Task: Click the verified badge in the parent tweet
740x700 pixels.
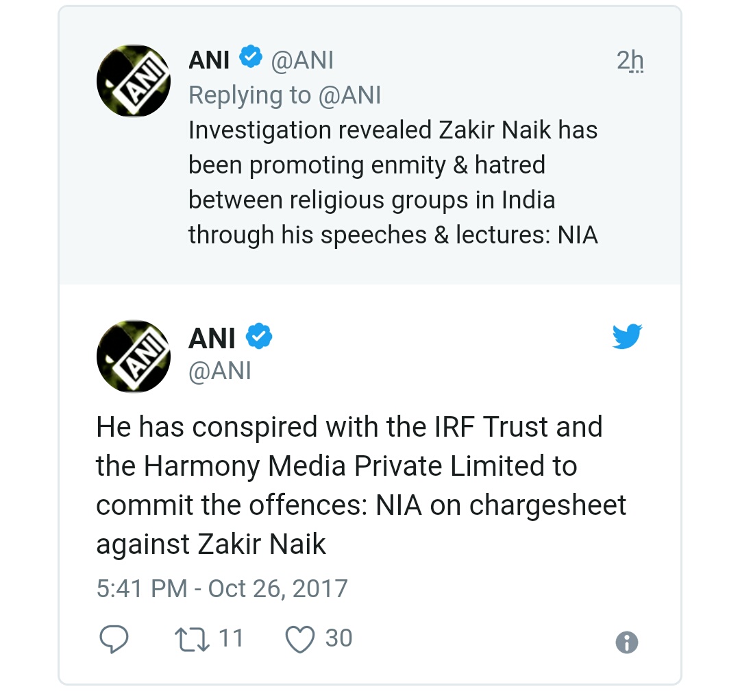Action: (250, 58)
